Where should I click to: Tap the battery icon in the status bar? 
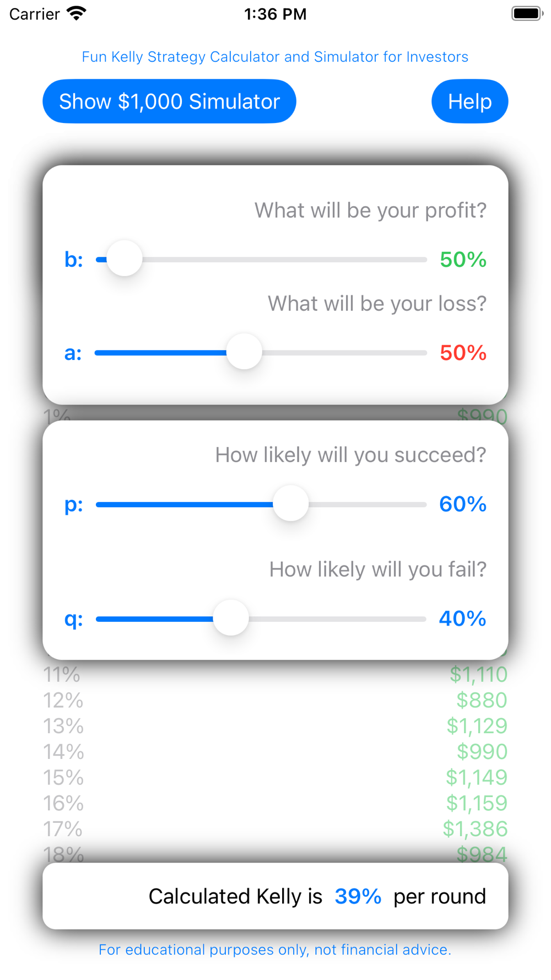pos(527,13)
